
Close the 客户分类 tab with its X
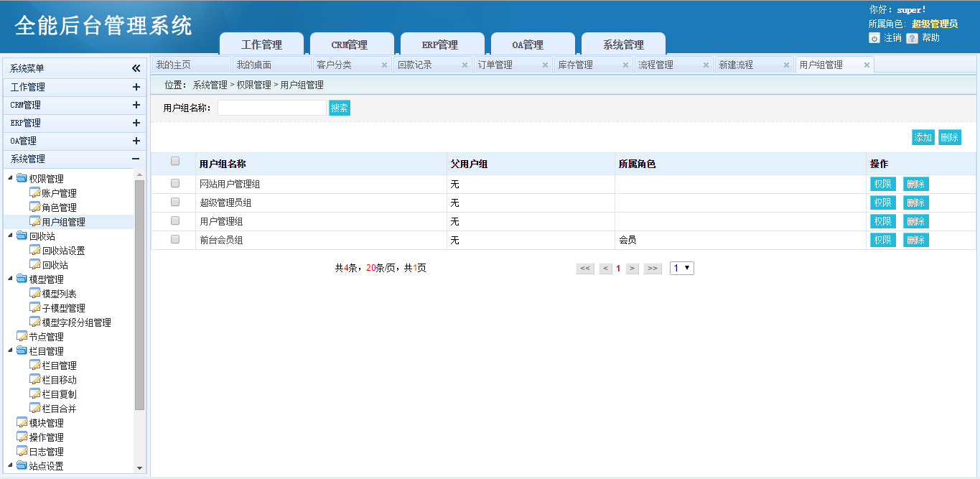click(x=384, y=65)
